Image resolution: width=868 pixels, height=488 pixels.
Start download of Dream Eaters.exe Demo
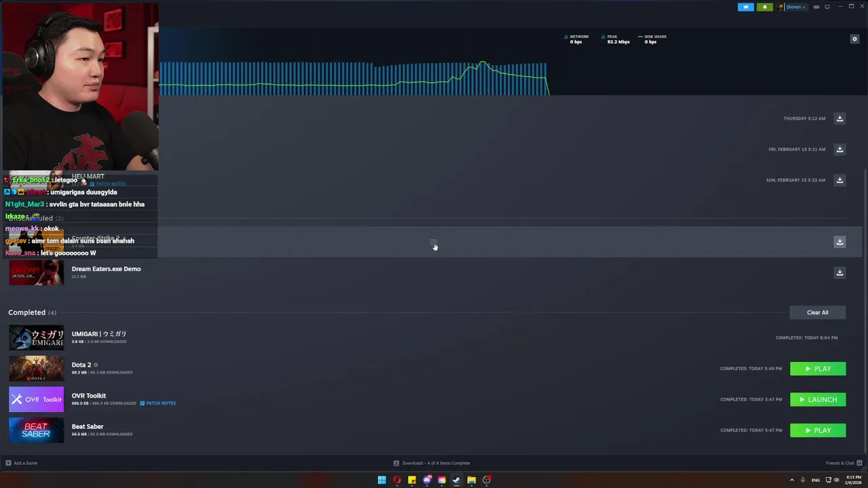(x=840, y=272)
